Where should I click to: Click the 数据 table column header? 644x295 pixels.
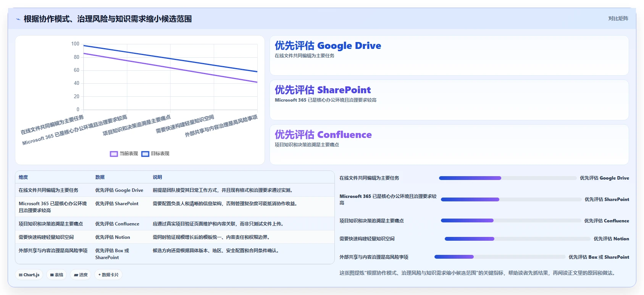tap(100, 177)
